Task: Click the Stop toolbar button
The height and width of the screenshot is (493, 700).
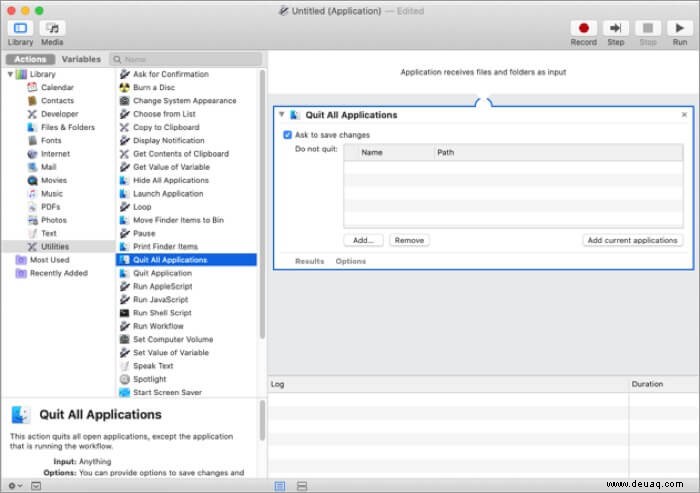Action: 648,28
